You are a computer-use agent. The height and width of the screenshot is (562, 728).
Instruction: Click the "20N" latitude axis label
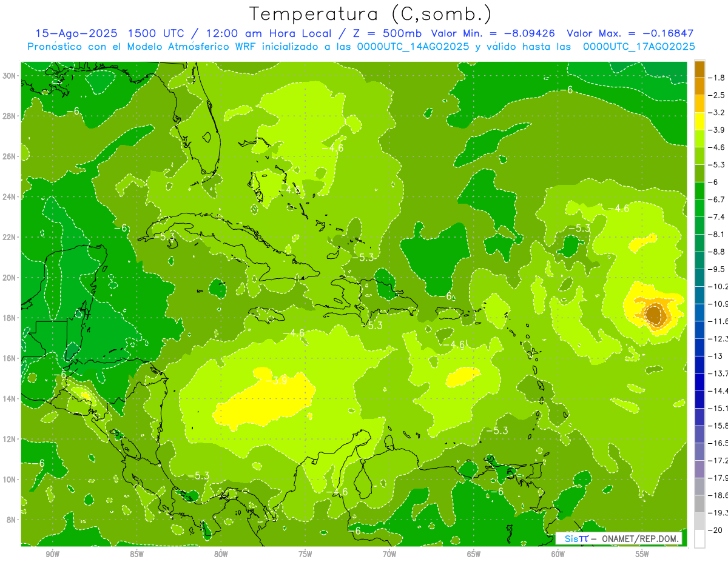click(10, 278)
